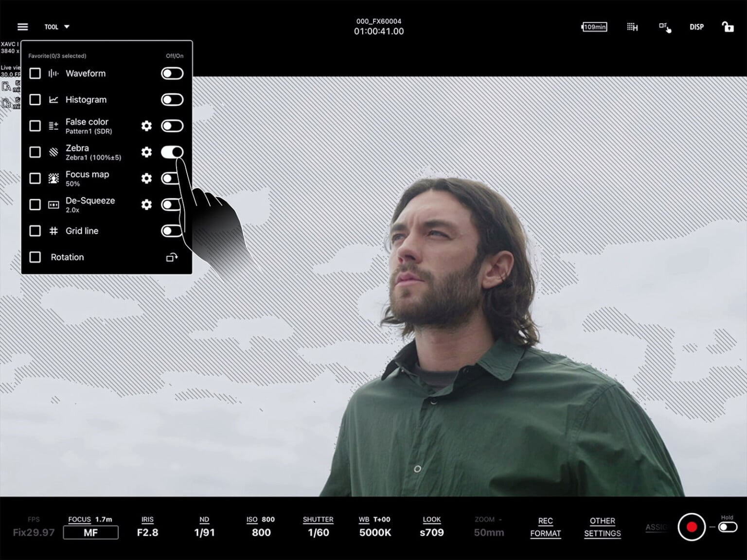Open OTHER SETTINGS
Image resolution: width=747 pixels, height=560 pixels.
pyautogui.click(x=602, y=527)
